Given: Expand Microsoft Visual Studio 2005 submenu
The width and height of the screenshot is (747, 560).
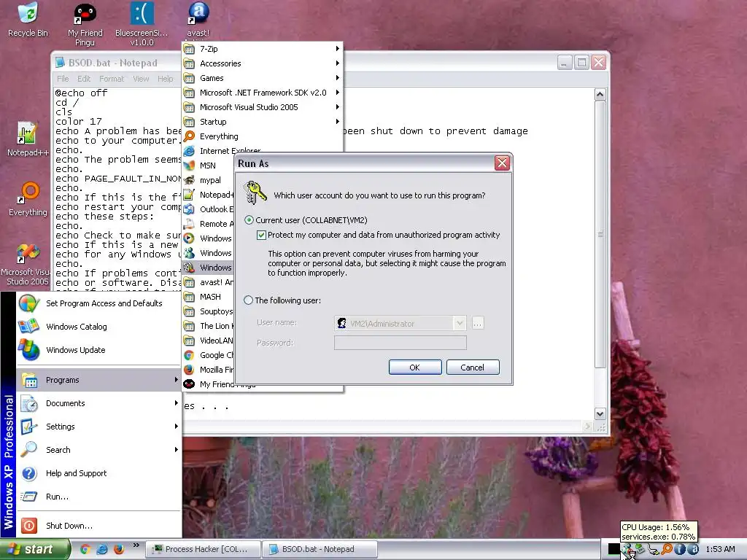Looking at the screenshot, I should pos(263,107).
